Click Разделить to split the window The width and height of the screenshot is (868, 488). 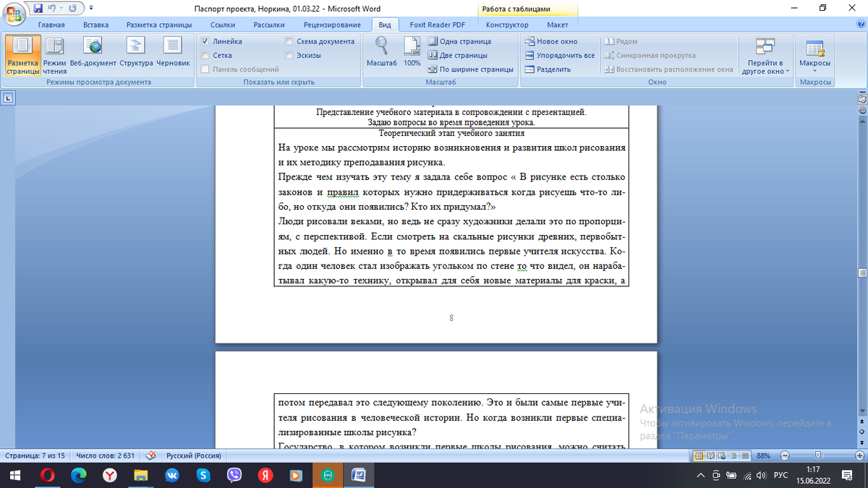(x=548, y=69)
